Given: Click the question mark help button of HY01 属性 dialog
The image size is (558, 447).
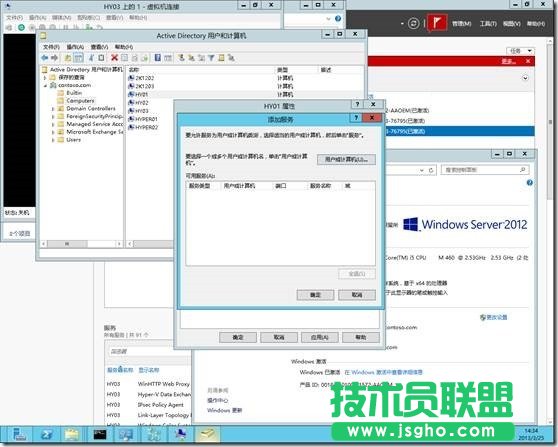Looking at the screenshot, I should (x=357, y=104).
